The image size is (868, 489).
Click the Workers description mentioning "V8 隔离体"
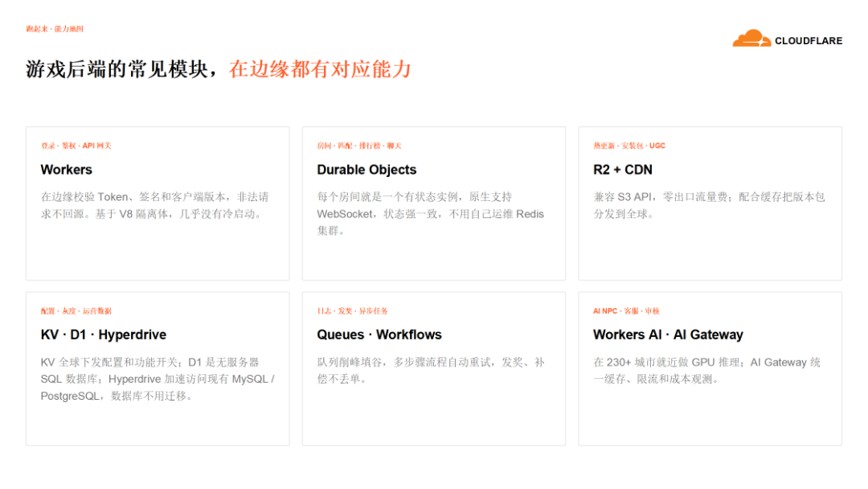coord(154,205)
